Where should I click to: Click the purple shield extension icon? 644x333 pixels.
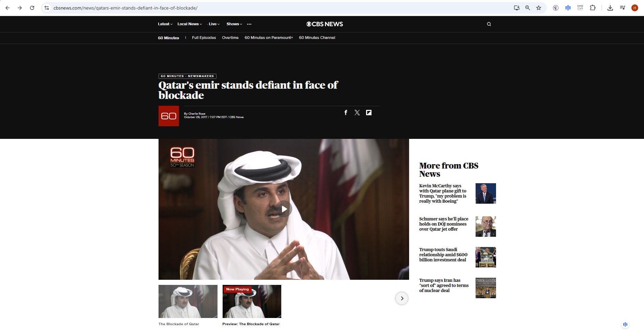[x=556, y=8]
